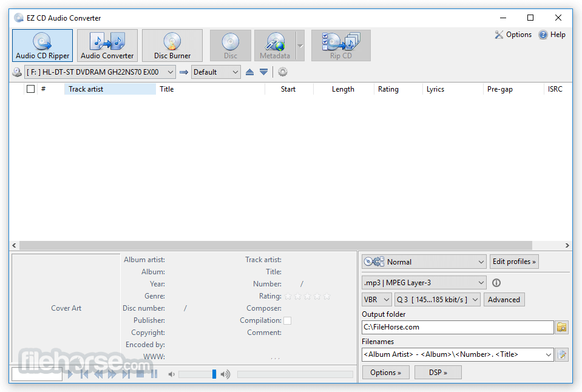Screen dimensions: 582x392
Task: Click the high volume speaker icon
Action: (225, 374)
